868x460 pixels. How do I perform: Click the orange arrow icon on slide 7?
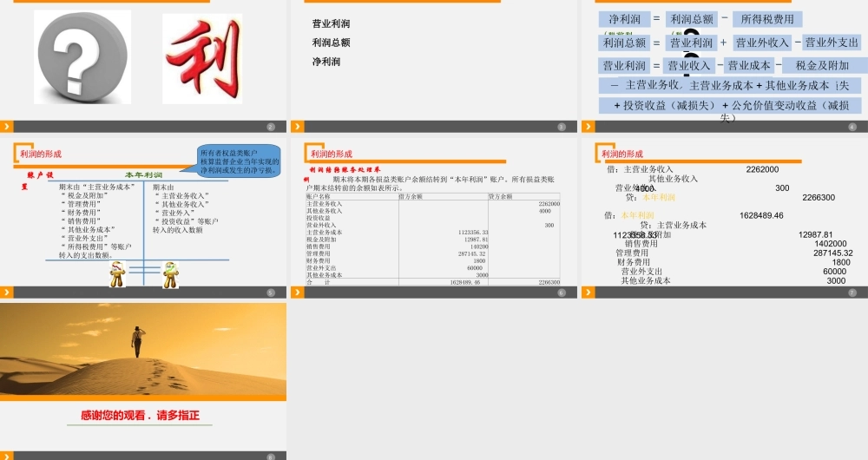point(588,292)
